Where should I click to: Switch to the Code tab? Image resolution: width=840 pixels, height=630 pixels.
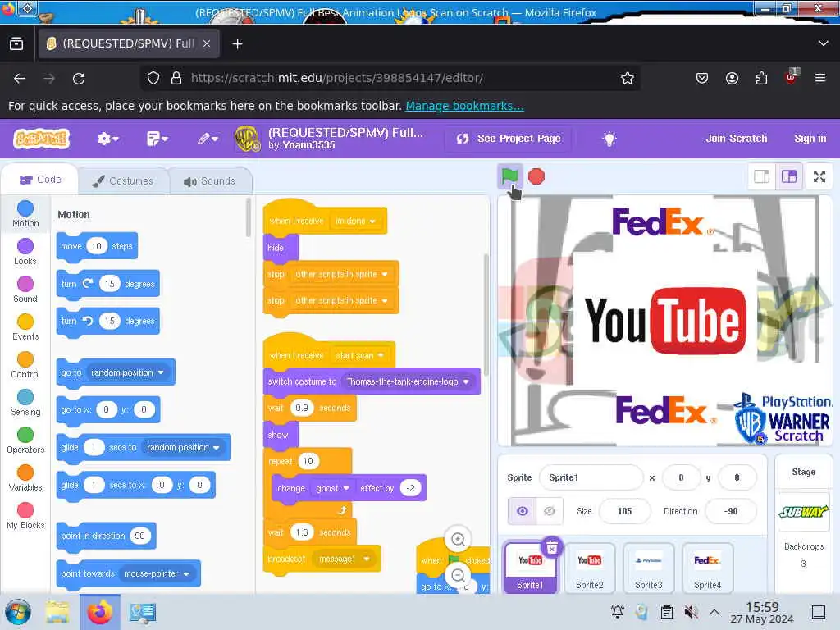point(40,180)
